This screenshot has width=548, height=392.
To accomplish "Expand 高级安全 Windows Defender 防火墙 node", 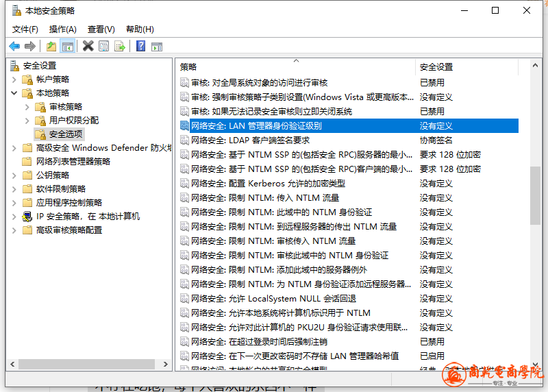I will coord(14,148).
